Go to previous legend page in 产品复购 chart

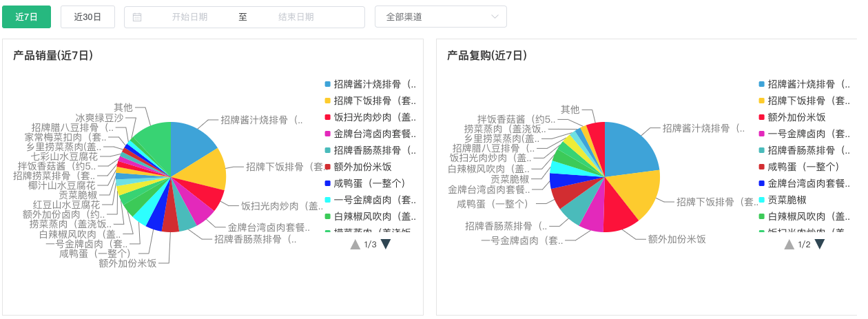pos(789,244)
